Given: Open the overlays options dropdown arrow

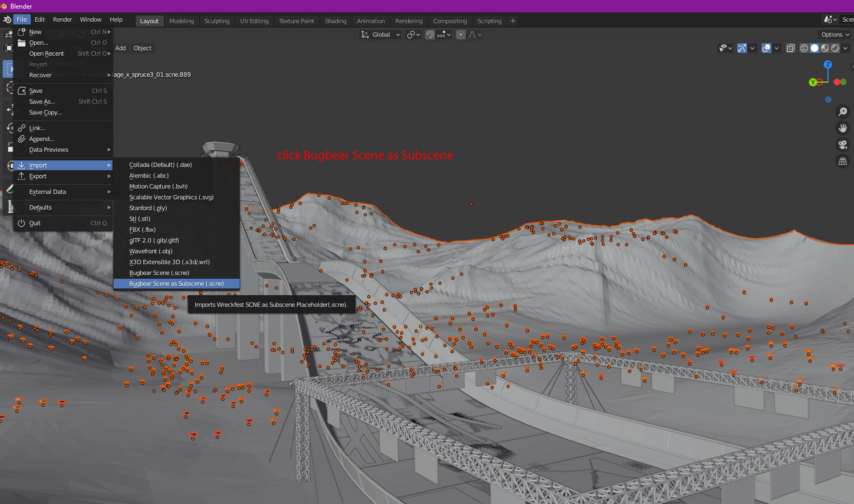Looking at the screenshot, I should [x=777, y=48].
